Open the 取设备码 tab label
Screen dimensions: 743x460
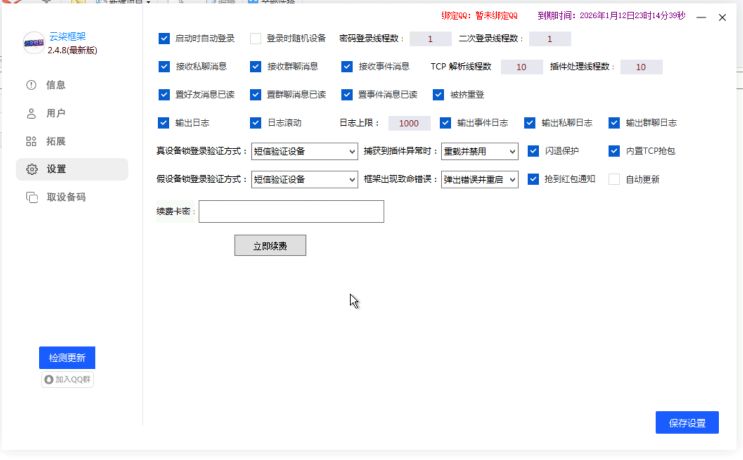point(66,197)
